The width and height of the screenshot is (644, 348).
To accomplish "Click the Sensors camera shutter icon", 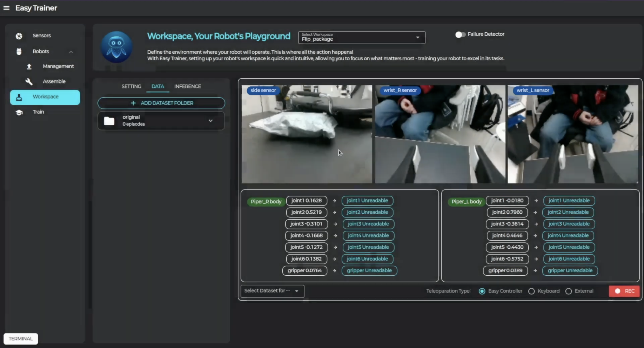I will (19, 36).
